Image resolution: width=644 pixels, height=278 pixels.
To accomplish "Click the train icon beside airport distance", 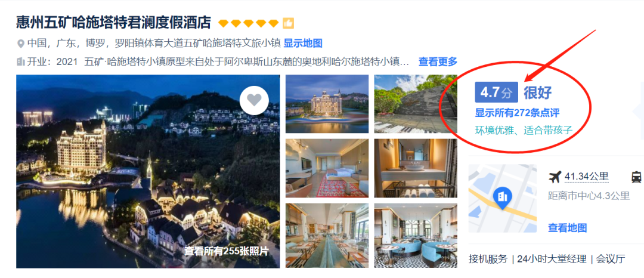I will [x=637, y=177].
